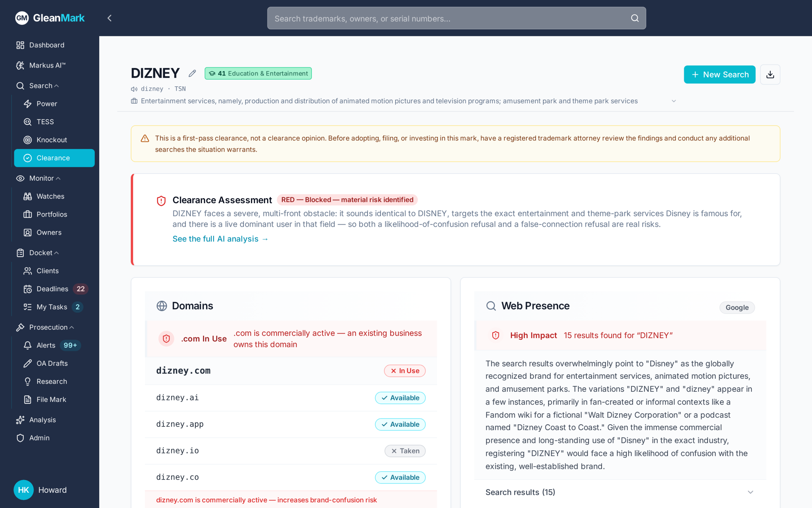Click the My Tasks checklist icon
The height and width of the screenshot is (508, 812).
click(x=28, y=307)
